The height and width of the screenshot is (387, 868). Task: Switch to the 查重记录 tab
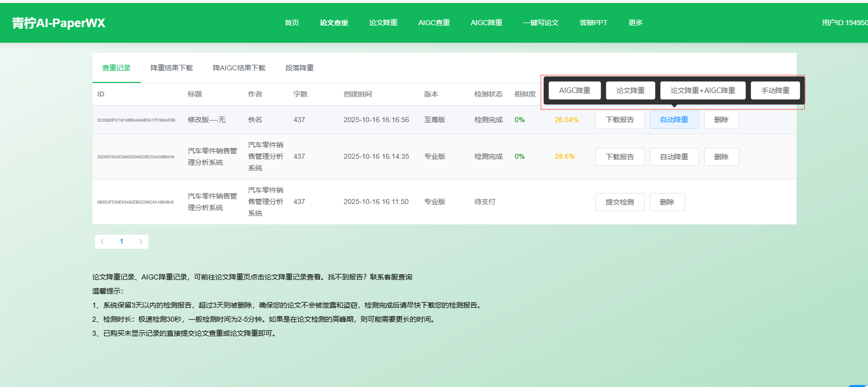coord(116,68)
